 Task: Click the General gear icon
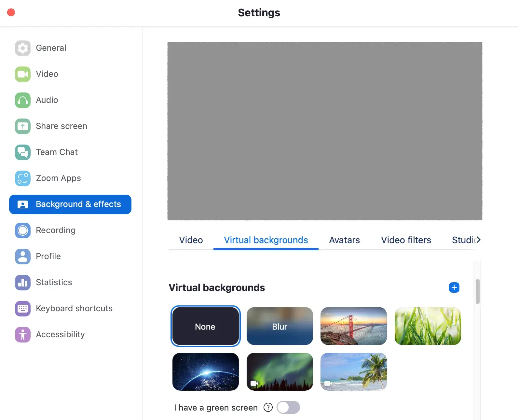coord(23,48)
